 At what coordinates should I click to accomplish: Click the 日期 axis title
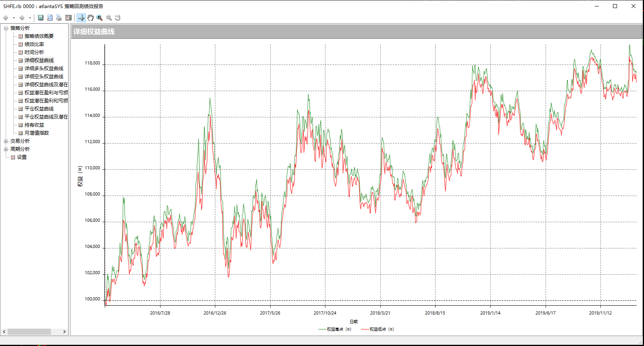click(354, 322)
